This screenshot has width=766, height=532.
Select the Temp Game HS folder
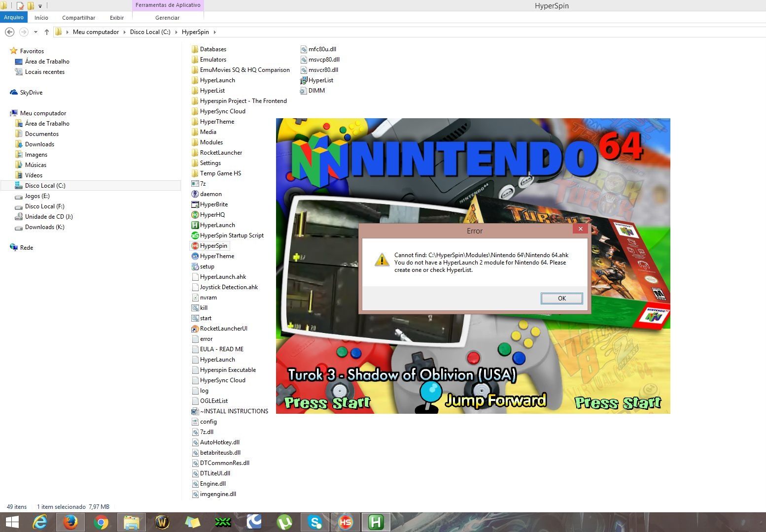[x=216, y=173]
